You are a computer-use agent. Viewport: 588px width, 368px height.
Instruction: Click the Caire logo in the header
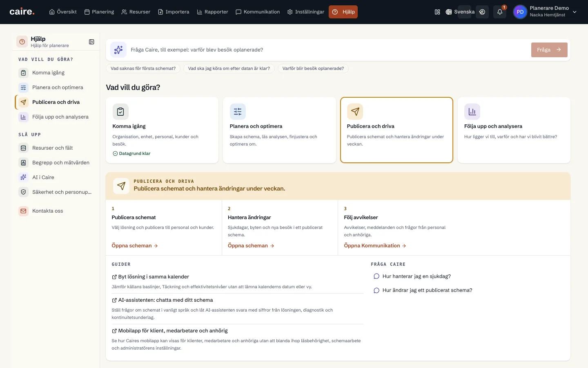click(x=22, y=12)
